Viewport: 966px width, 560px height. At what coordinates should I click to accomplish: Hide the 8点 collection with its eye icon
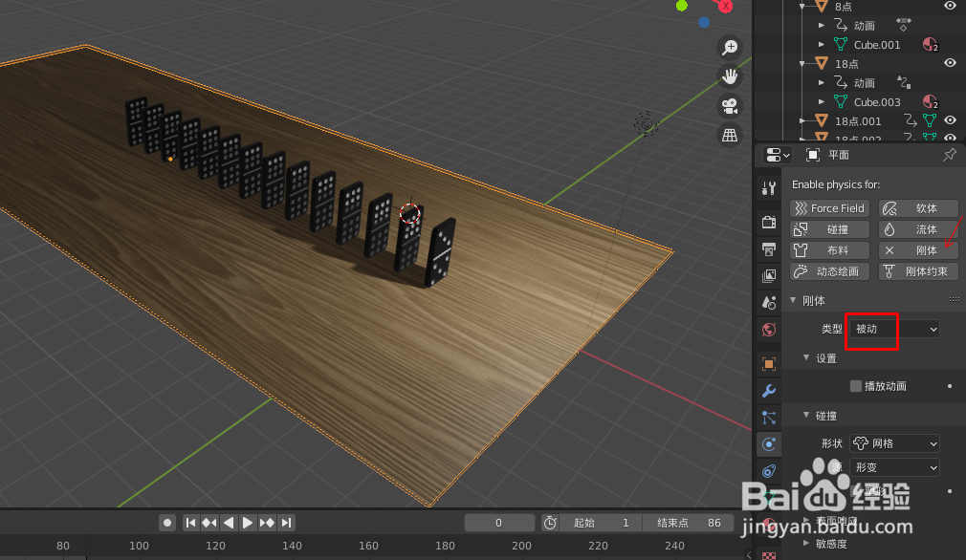click(x=949, y=7)
